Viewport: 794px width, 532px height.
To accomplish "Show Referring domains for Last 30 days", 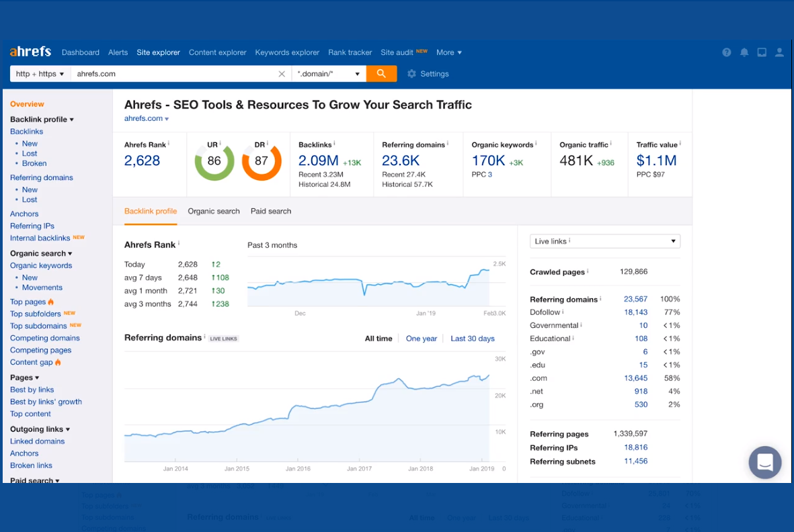I will pos(473,339).
